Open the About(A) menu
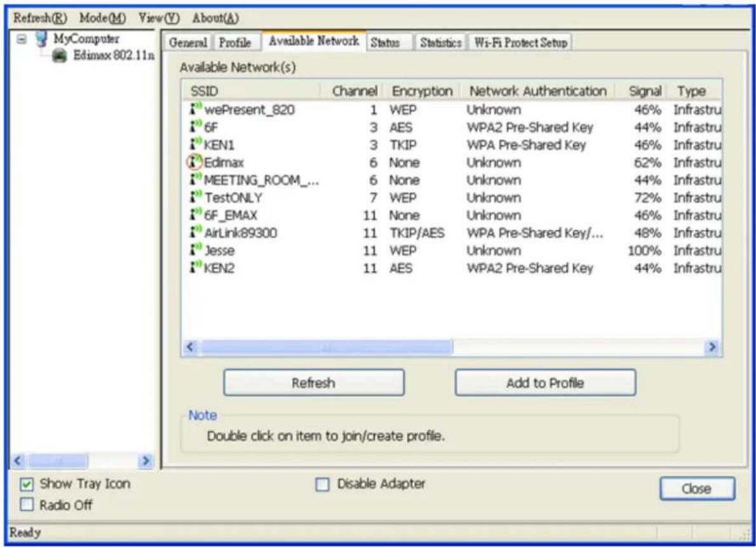 215,18
